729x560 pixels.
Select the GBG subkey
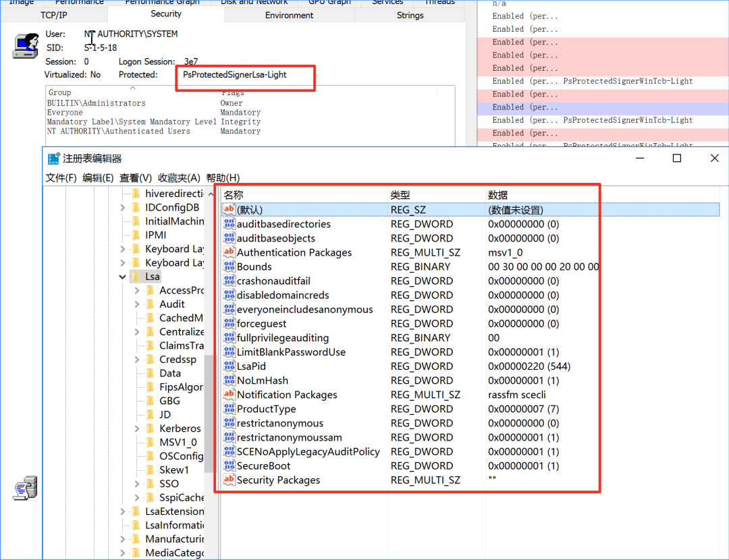(x=169, y=401)
